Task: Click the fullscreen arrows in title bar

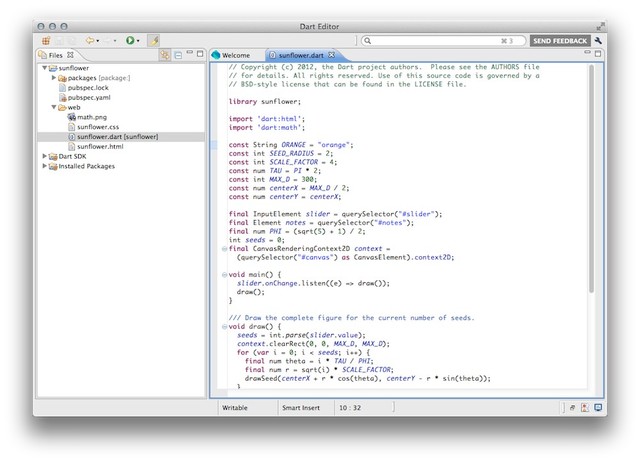Action: (x=600, y=27)
